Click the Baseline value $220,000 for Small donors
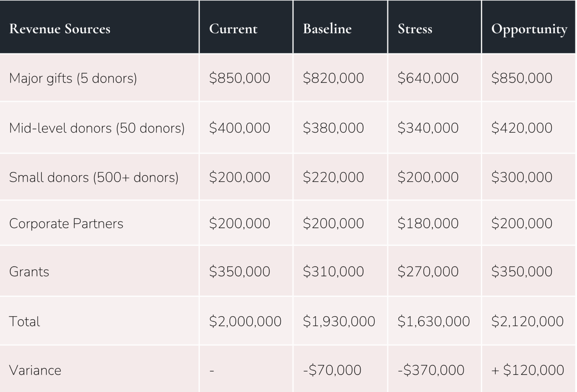 pos(333,177)
